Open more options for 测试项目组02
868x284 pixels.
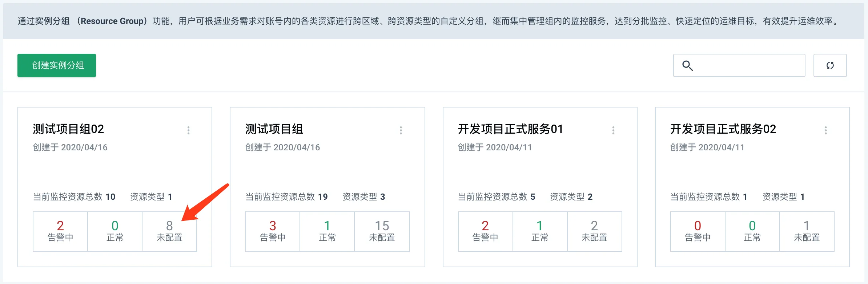188,130
